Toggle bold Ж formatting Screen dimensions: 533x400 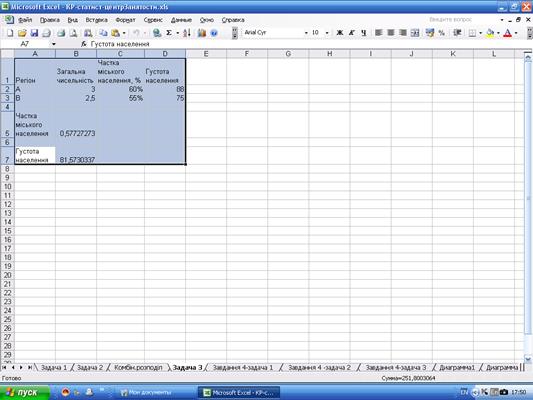[340, 33]
